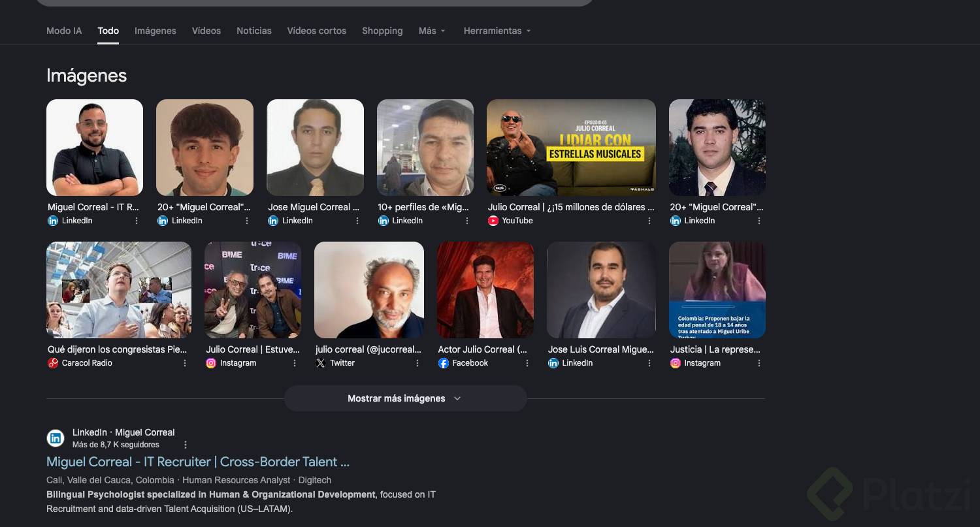Image resolution: width=980 pixels, height=527 pixels.
Task: Click the 'YouTube' source label
Action: [x=517, y=221]
